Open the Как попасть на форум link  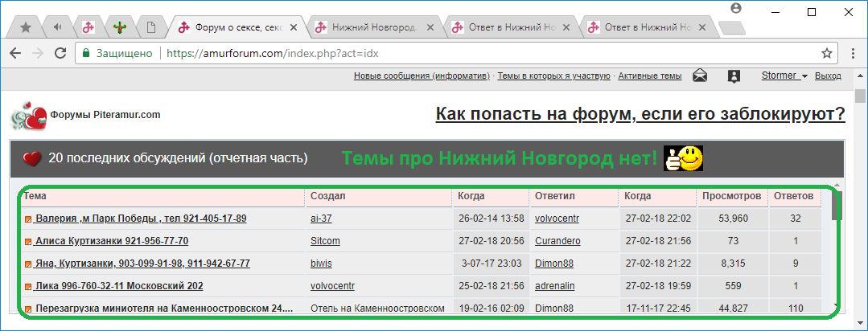point(640,114)
